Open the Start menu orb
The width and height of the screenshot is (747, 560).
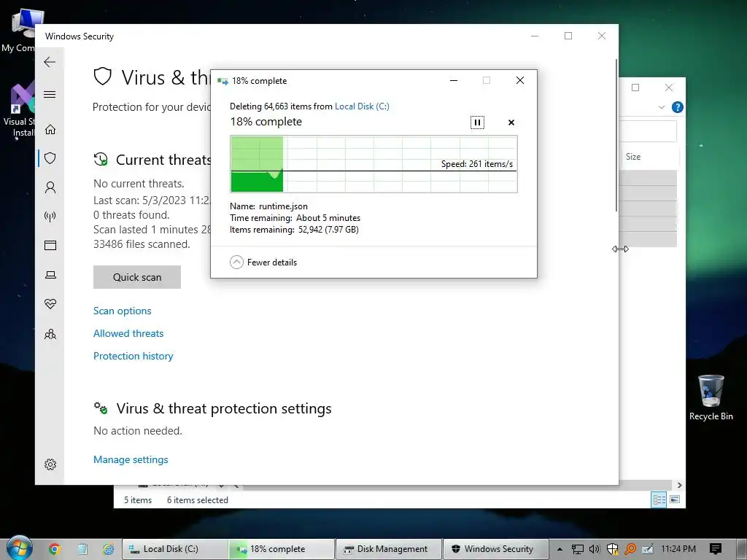pyautogui.click(x=19, y=548)
